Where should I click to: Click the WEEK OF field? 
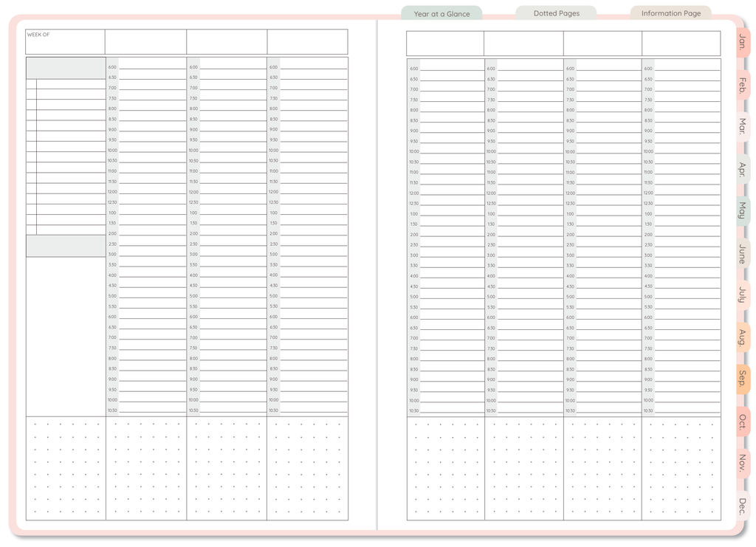[65, 42]
